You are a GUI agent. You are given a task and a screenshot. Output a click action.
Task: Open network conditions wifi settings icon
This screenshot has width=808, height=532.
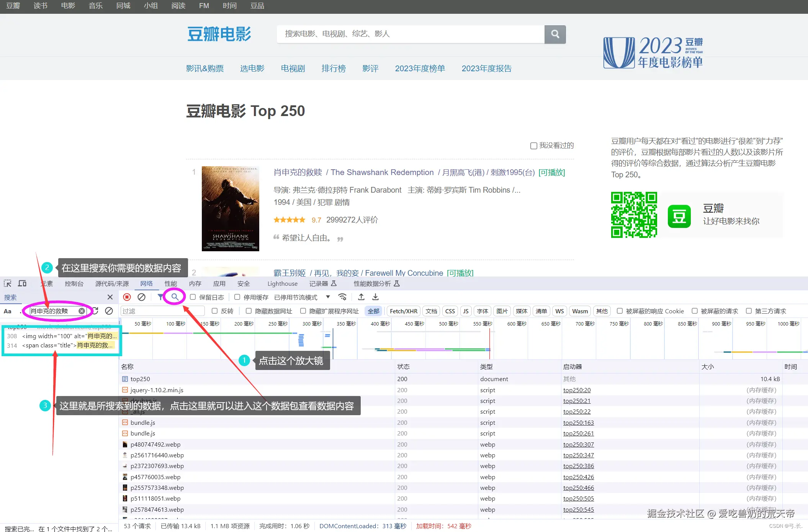342,297
